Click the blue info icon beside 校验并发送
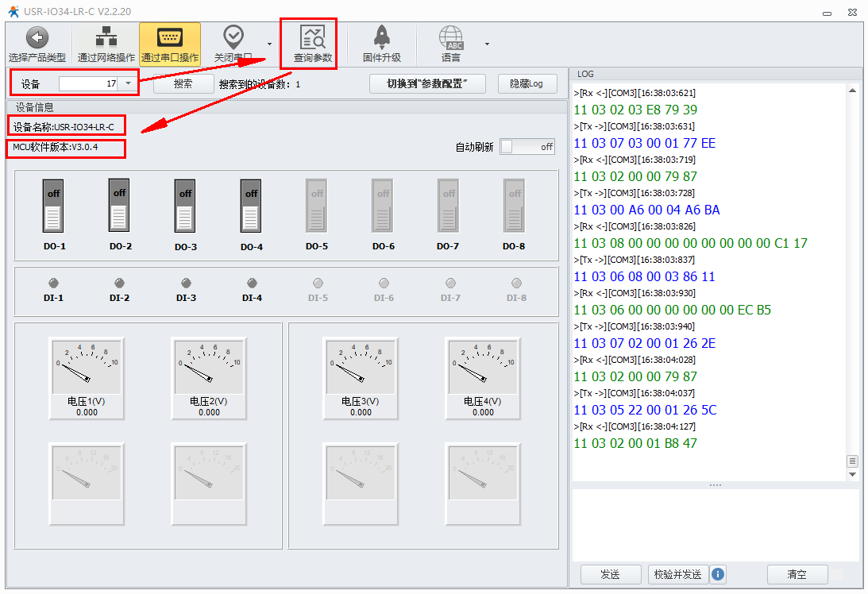The width and height of the screenshot is (868, 594). [x=718, y=574]
